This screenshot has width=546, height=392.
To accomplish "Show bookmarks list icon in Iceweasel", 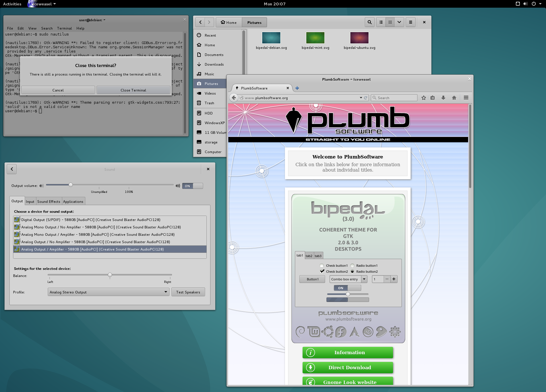I will [433, 98].
